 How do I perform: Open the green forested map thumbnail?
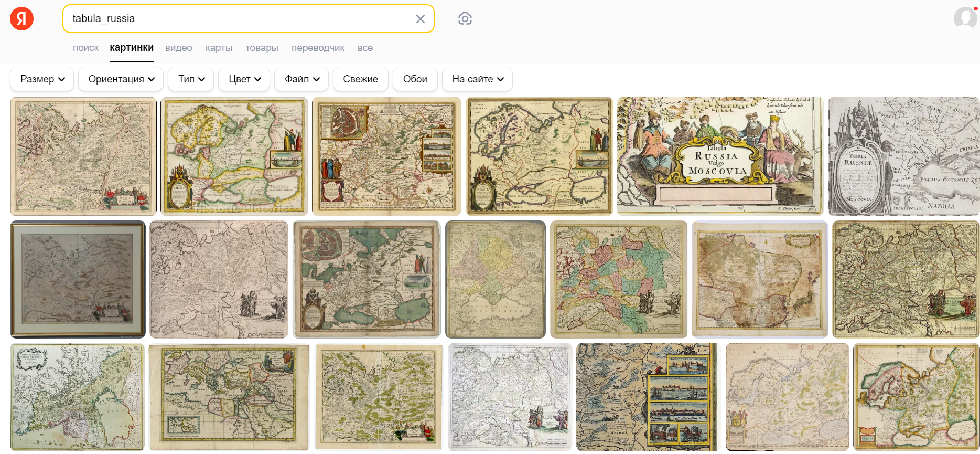tap(379, 397)
